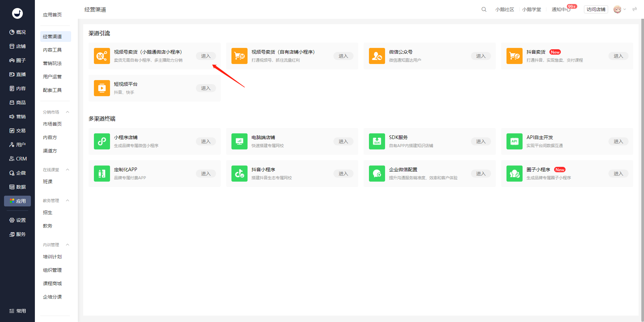Click the 小程序店铺 green icon
The width and height of the screenshot is (644, 322).
(x=102, y=141)
